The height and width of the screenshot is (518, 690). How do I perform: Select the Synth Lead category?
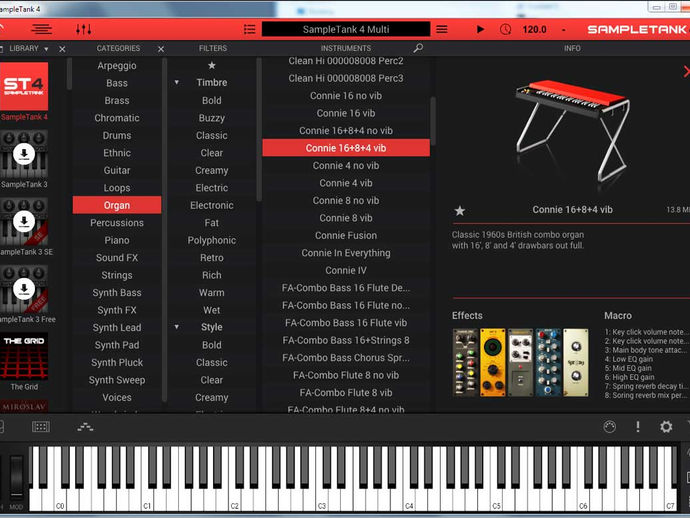point(117,327)
